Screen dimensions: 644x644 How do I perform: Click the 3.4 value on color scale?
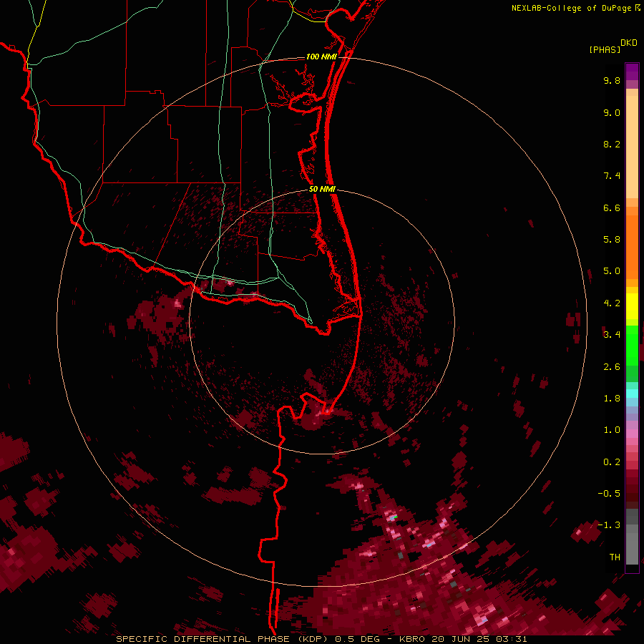point(612,335)
